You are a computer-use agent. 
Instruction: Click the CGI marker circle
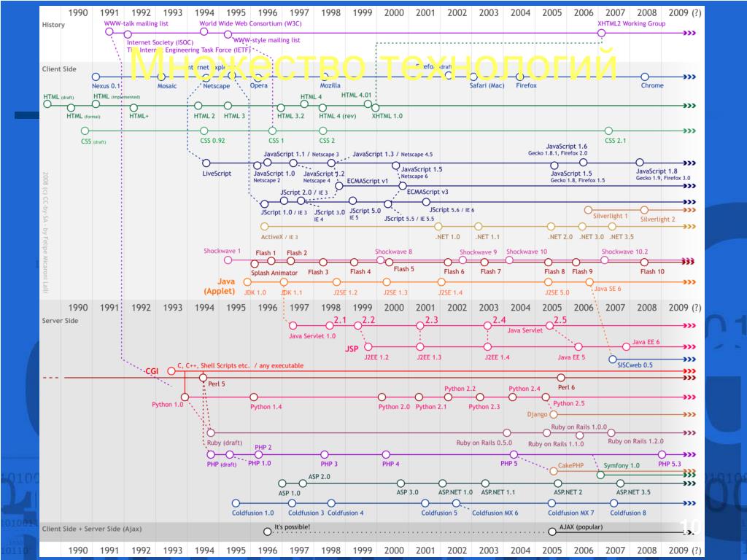click(x=171, y=370)
